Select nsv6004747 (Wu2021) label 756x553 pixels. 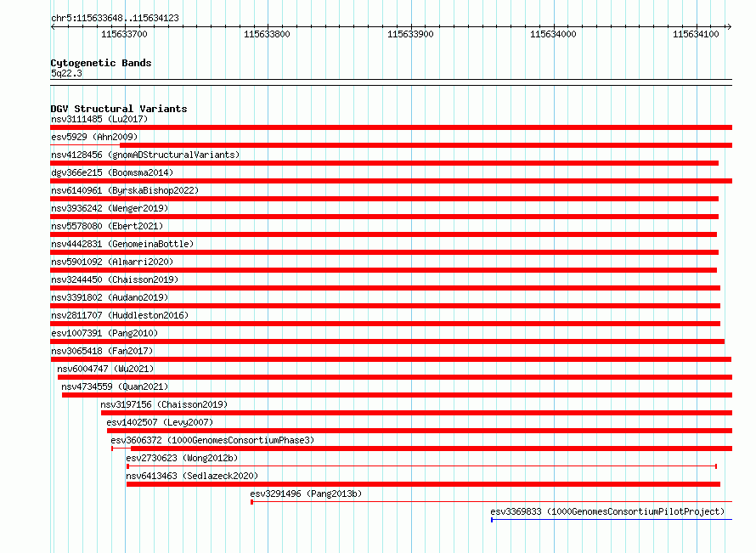[x=105, y=369]
